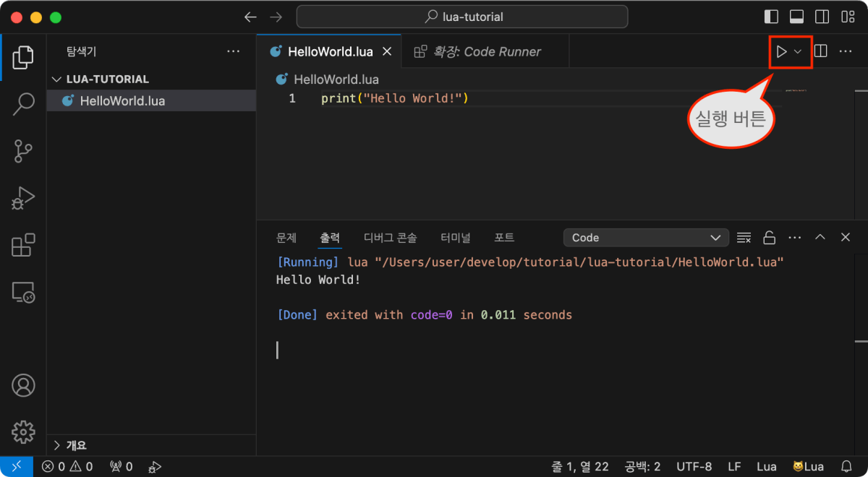
Task: Click the debug launch status bar icon
Action: tap(155, 467)
